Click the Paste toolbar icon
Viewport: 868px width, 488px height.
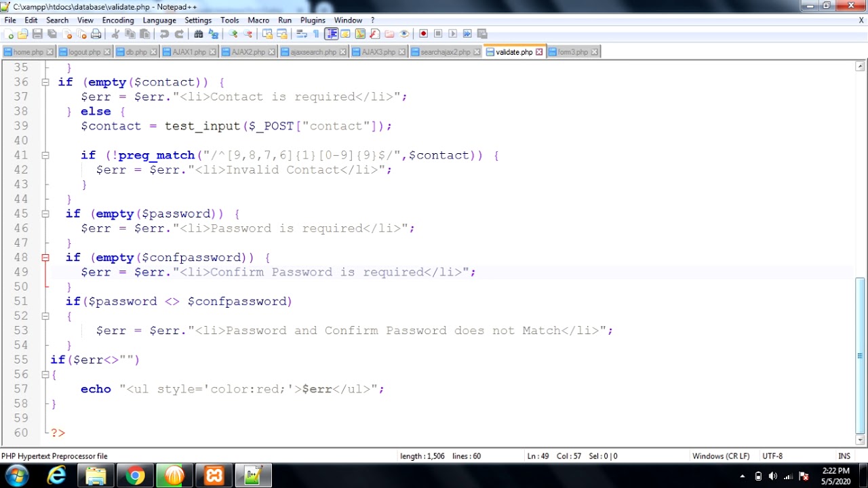tap(144, 34)
